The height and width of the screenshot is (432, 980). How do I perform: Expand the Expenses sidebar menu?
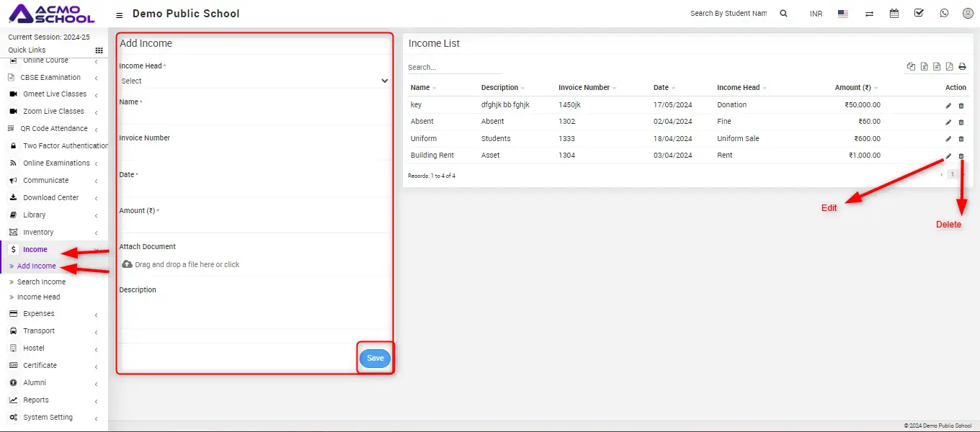[x=39, y=314]
